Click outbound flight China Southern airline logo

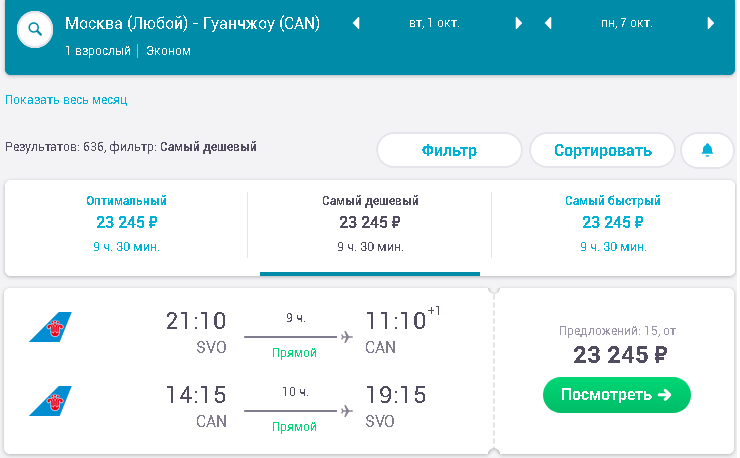click(x=50, y=327)
